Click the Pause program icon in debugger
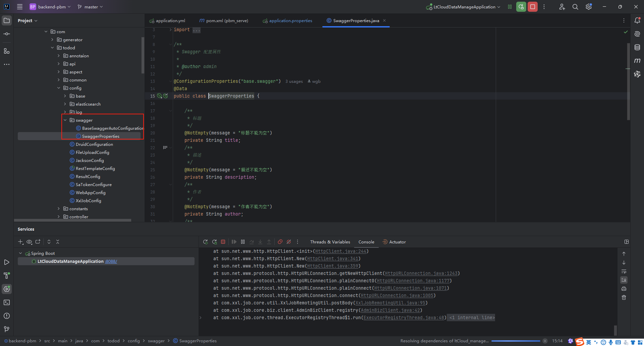This screenshot has width=644, height=346. [243, 242]
